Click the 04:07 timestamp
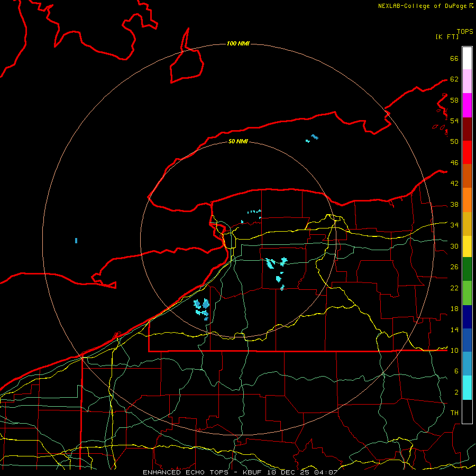The image size is (476, 476). pos(326,472)
